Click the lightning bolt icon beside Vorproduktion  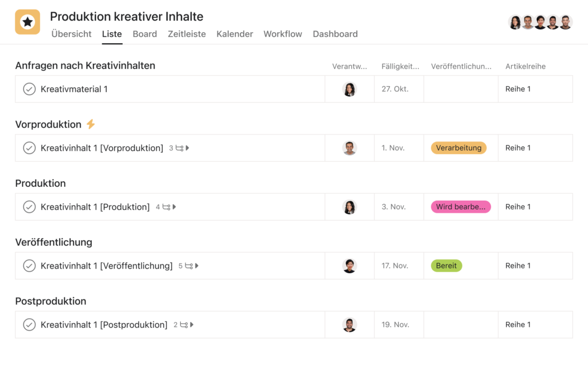click(91, 124)
